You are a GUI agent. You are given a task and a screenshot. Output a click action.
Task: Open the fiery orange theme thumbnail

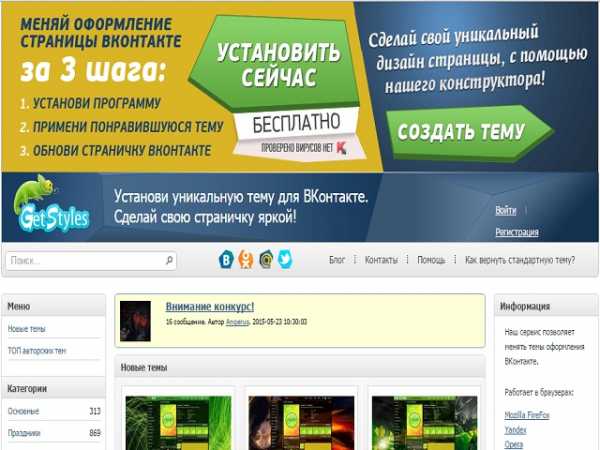pos(301,423)
